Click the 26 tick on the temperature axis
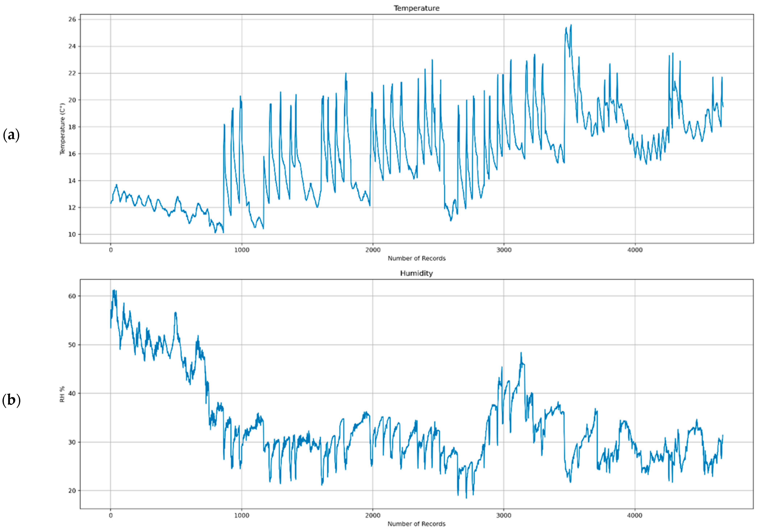This screenshot has height=532, width=760. click(x=72, y=20)
